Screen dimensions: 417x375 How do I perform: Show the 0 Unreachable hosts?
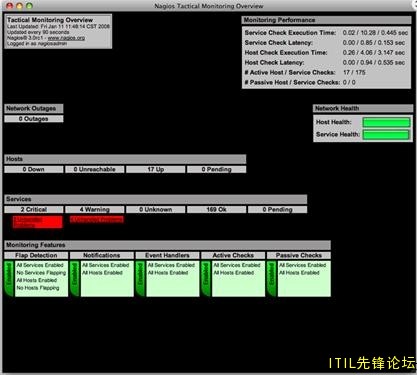[95, 169]
